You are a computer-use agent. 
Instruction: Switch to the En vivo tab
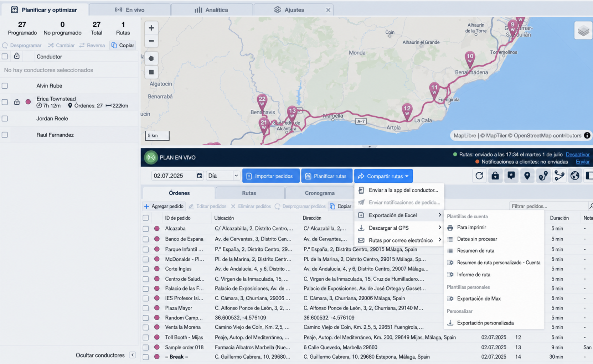tap(130, 10)
